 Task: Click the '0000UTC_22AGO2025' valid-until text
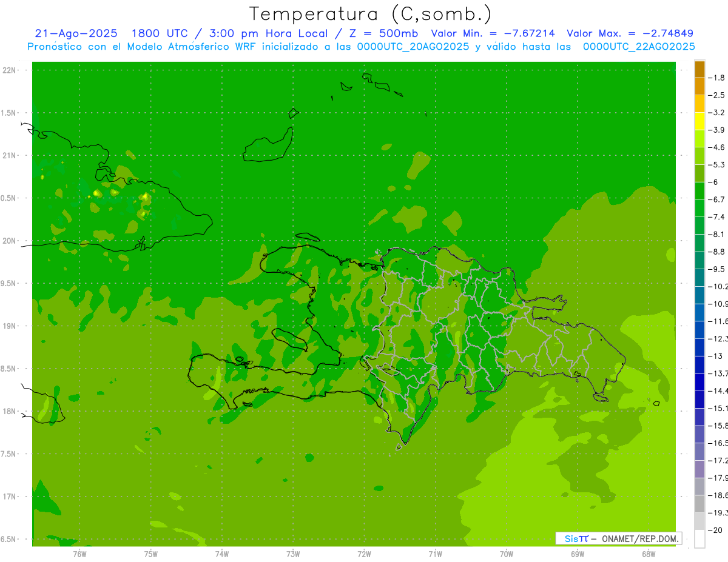click(639, 47)
